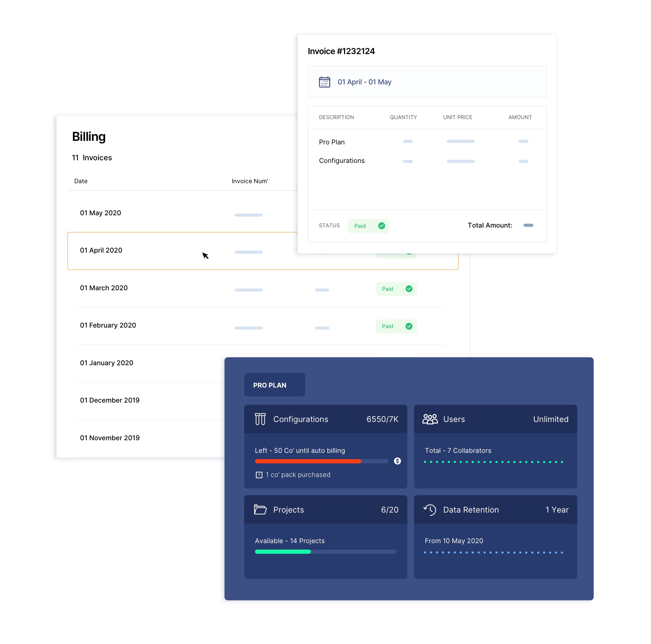Viewport: 651px width, 644px height.
Task: Click Paid badge on 01 March 2020 row
Action: [x=396, y=289]
